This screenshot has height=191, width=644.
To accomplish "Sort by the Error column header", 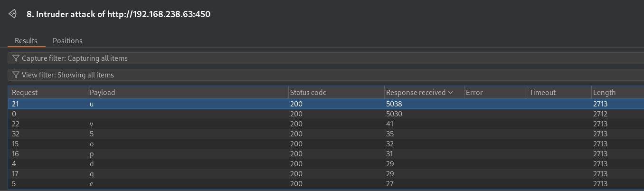I will 496,93.
